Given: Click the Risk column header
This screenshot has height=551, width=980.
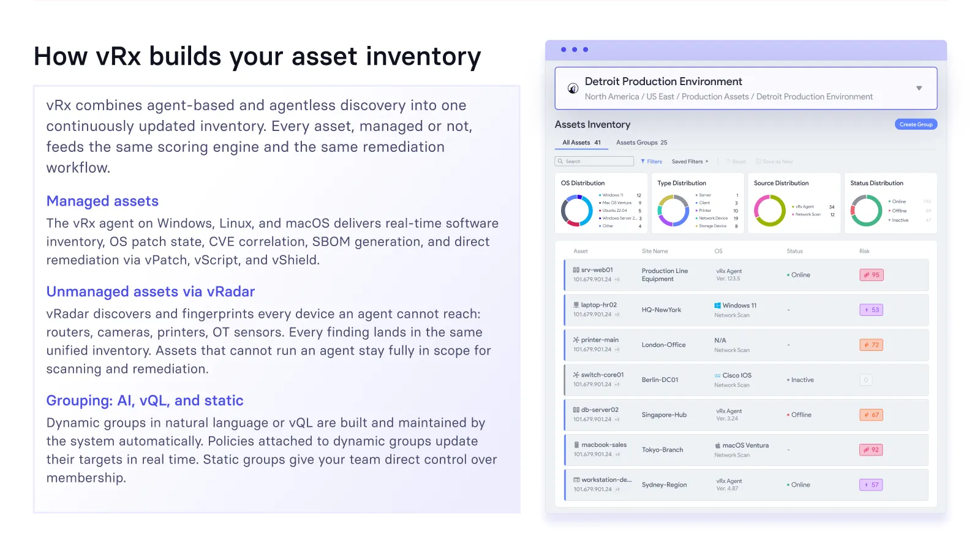Looking at the screenshot, I should [x=864, y=252].
